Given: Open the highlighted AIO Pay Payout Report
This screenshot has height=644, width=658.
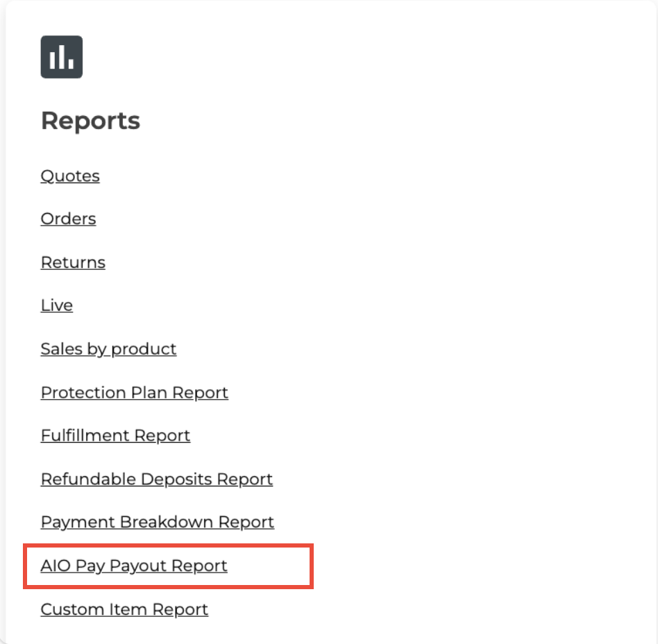Looking at the screenshot, I should click(134, 566).
